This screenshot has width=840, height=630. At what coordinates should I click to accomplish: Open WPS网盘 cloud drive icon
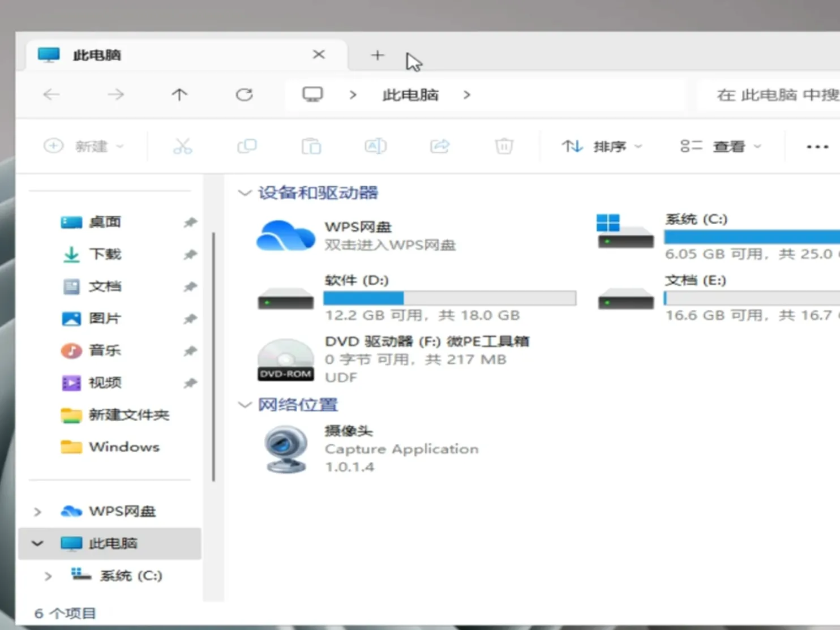(286, 235)
